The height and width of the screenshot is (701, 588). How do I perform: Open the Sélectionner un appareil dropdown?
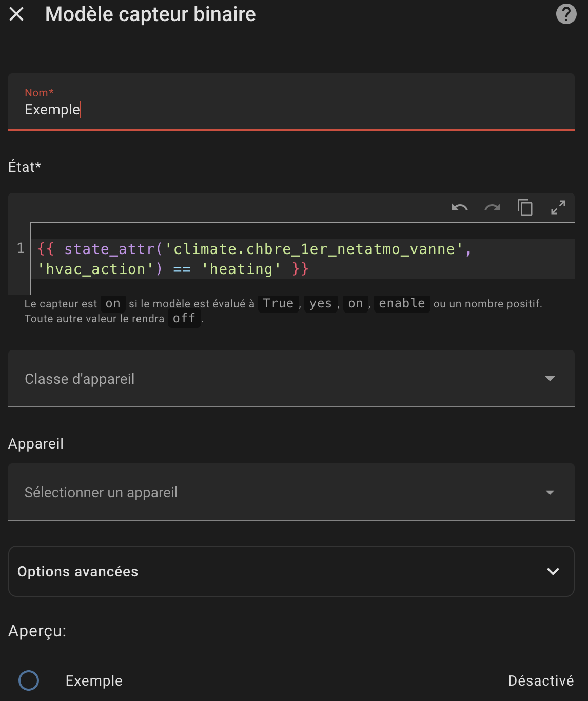[291, 492]
